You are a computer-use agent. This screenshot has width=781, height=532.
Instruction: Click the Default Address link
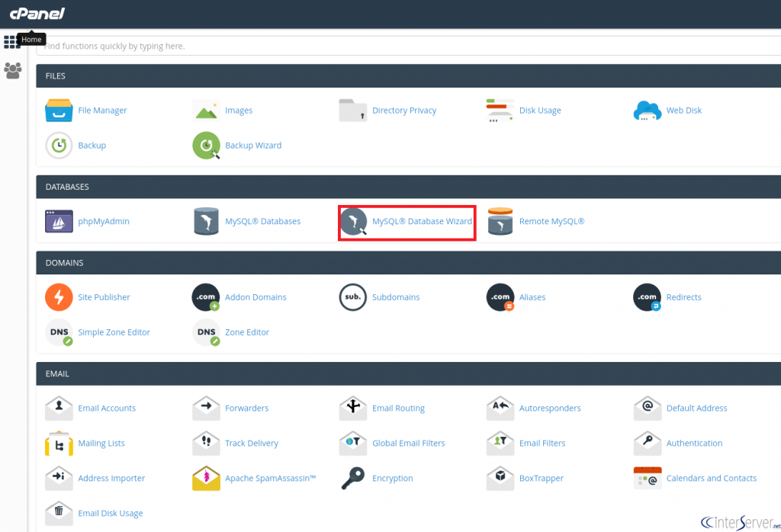696,408
